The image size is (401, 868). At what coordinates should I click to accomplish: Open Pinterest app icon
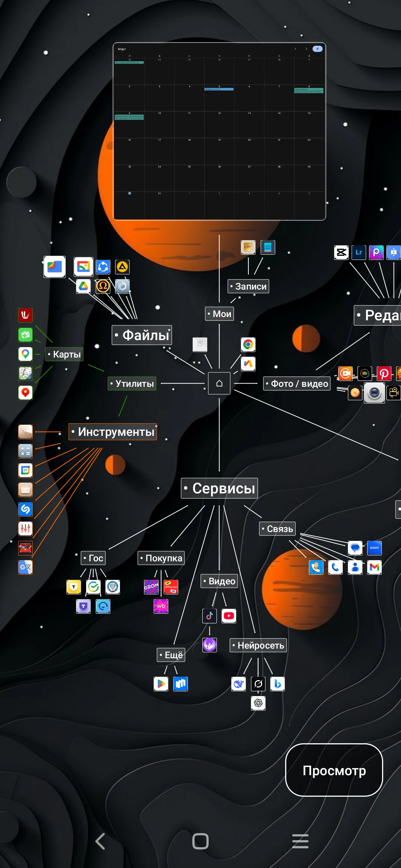click(x=384, y=373)
